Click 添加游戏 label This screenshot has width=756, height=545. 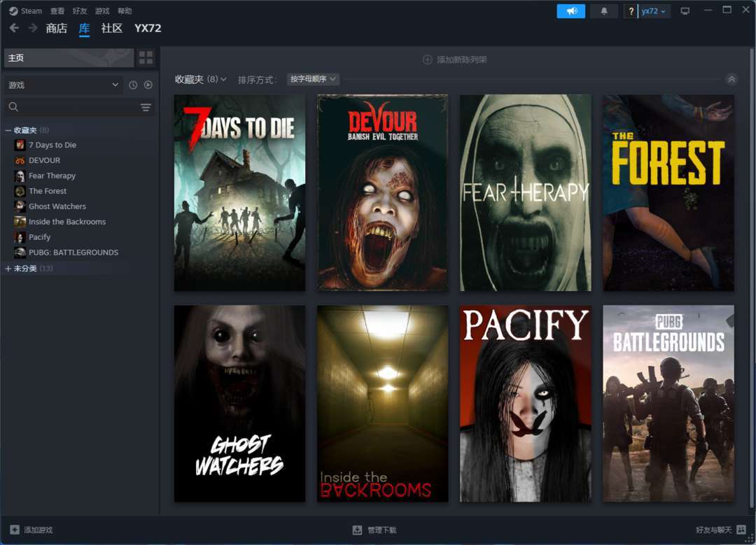(38, 530)
